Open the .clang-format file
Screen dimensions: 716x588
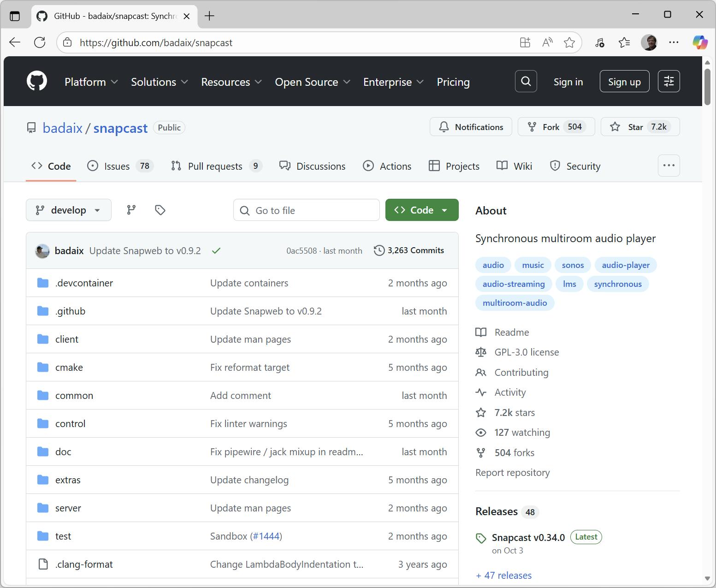coord(84,564)
